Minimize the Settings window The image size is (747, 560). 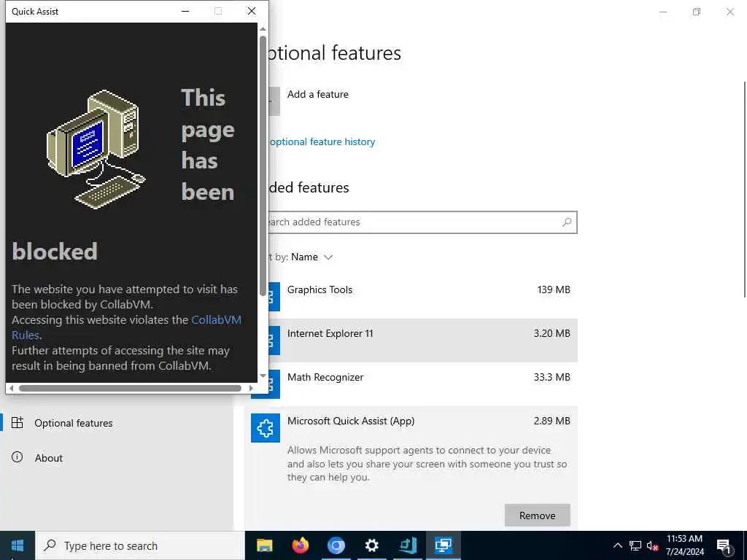coord(662,12)
